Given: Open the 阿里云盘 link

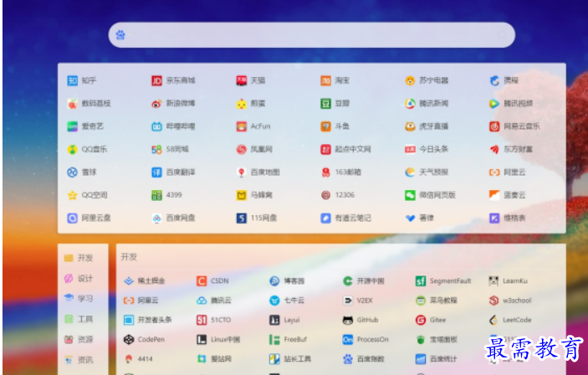Looking at the screenshot, I should pyautogui.click(x=89, y=218).
